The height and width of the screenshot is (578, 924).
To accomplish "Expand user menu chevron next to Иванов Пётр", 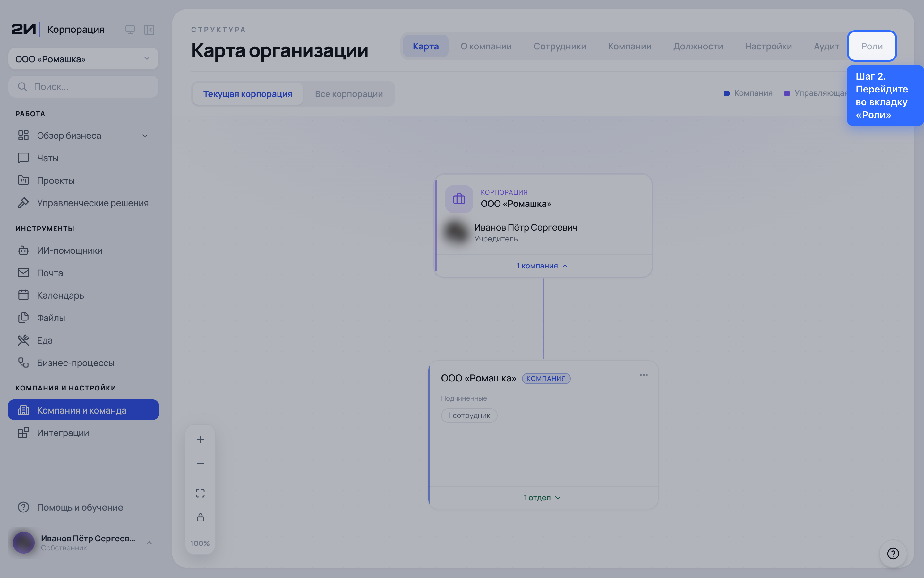I will [x=149, y=543].
